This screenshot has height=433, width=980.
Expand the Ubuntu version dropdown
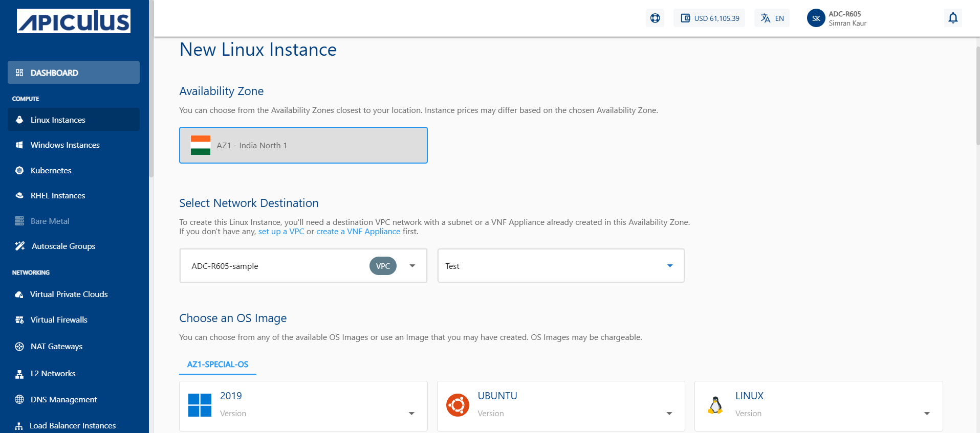coord(669,414)
